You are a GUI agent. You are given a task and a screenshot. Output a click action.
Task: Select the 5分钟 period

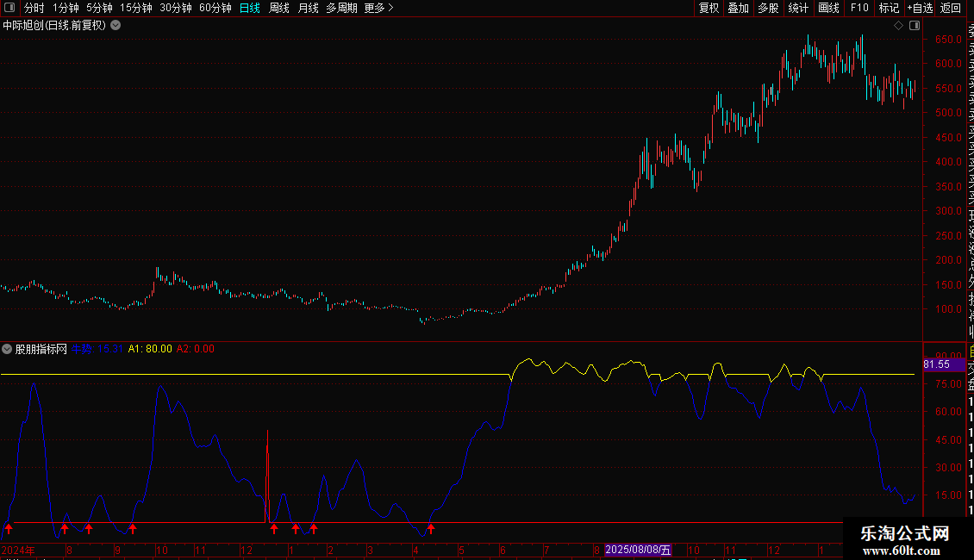99,8
